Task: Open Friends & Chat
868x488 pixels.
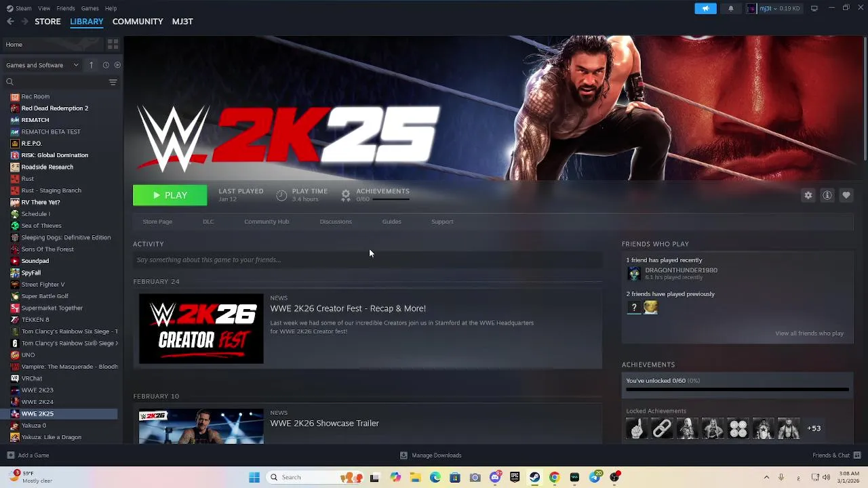Action: 836,455
